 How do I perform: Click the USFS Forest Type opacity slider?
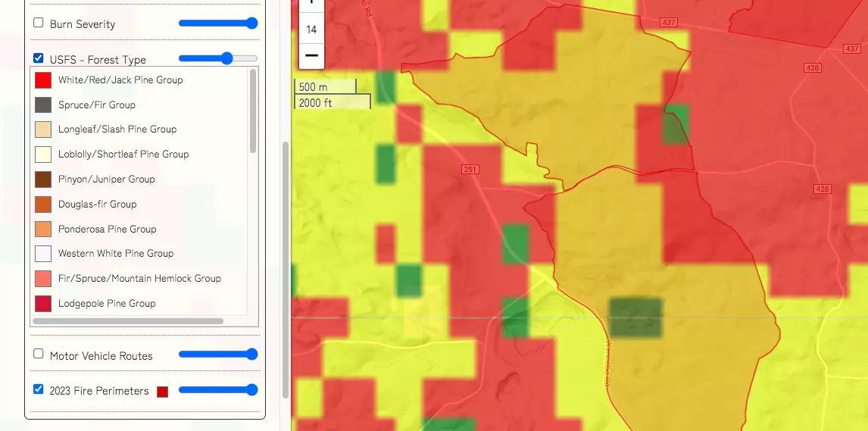point(218,58)
